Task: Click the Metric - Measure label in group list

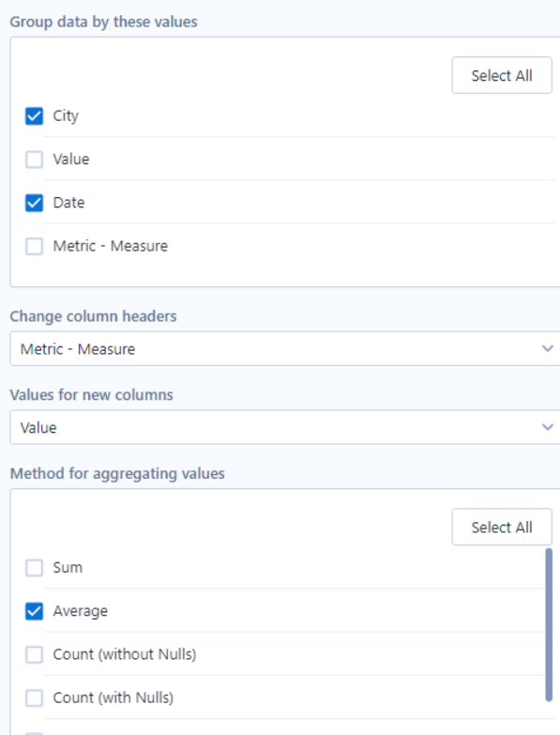Action: [111, 246]
